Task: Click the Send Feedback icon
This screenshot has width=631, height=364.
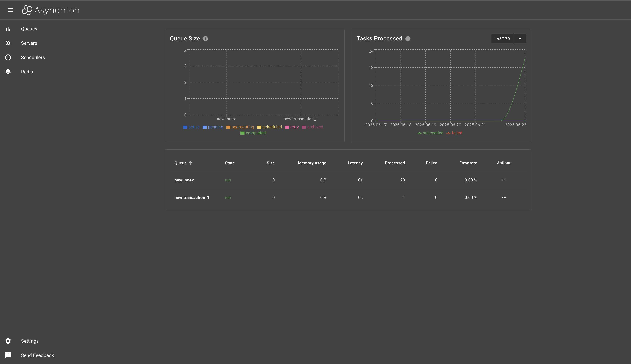Action: (8, 355)
